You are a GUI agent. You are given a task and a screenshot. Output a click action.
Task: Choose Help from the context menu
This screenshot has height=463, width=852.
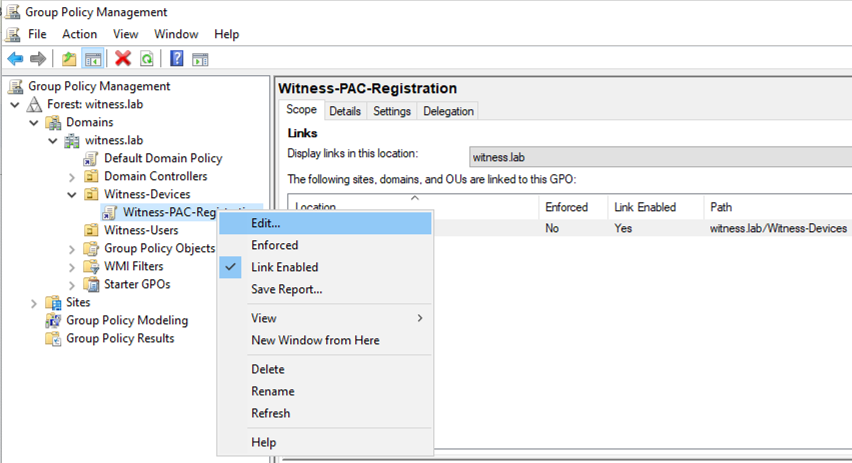coord(325,442)
